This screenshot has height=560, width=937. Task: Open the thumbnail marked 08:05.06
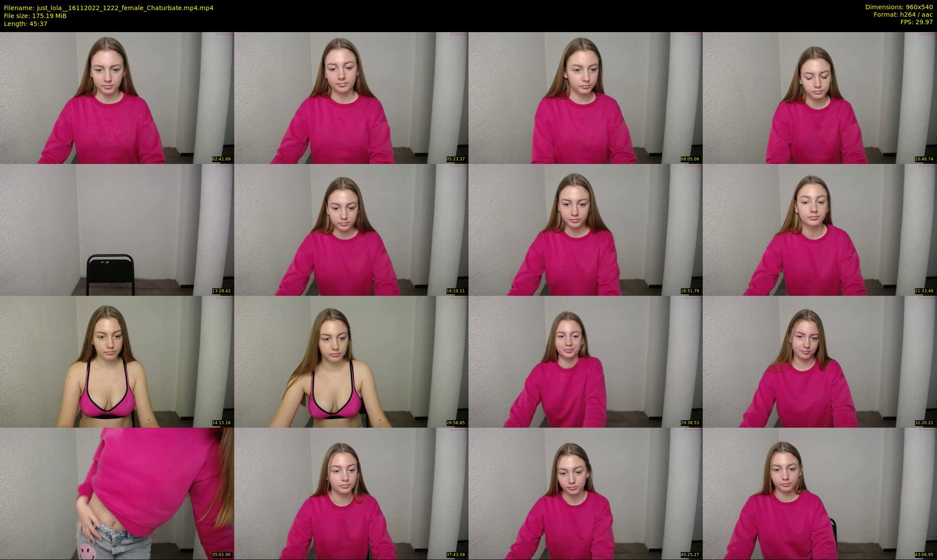[x=585, y=98]
